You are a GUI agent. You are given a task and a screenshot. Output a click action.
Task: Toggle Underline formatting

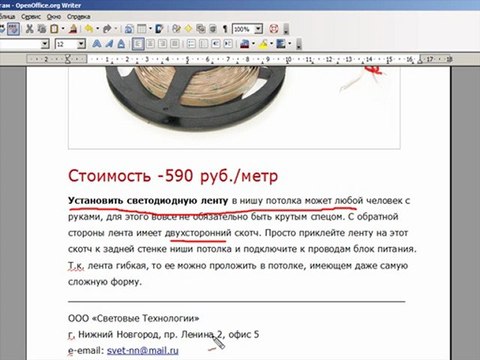121,44
